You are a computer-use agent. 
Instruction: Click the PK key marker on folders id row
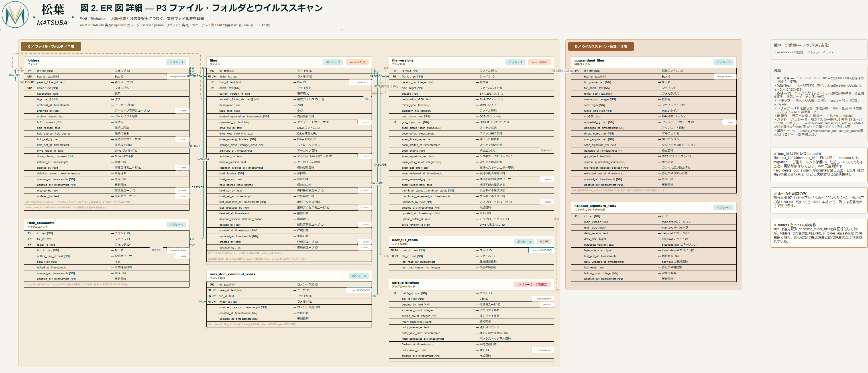30,71
